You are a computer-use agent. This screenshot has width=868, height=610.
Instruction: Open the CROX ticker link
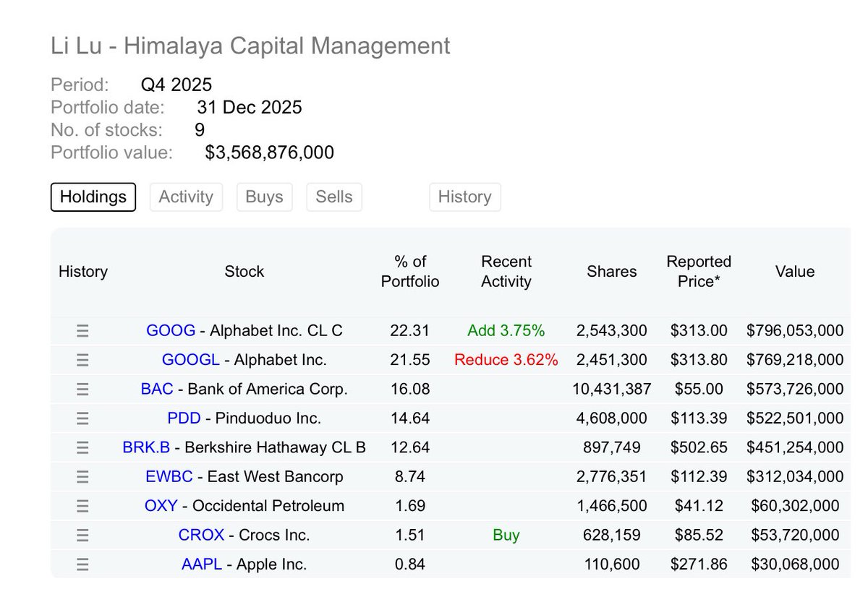point(201,536)
